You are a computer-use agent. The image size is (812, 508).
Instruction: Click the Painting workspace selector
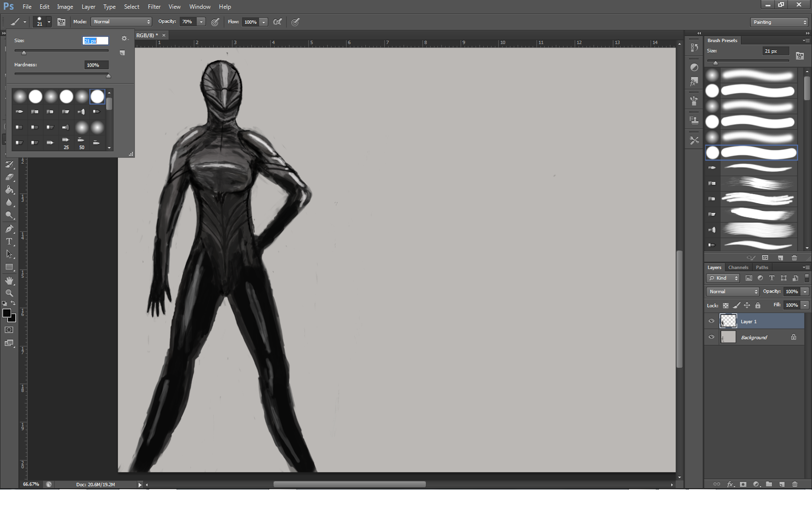(779, 22)
